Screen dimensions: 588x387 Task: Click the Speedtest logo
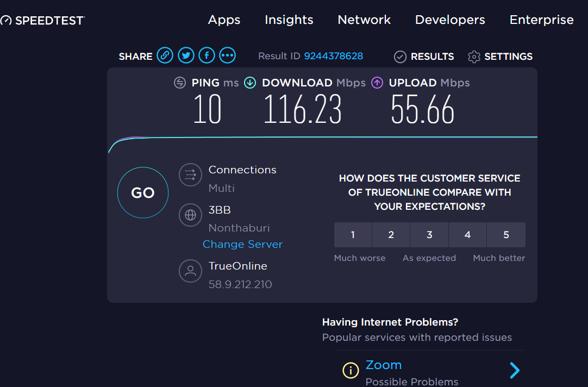click(x=42, y=20)
